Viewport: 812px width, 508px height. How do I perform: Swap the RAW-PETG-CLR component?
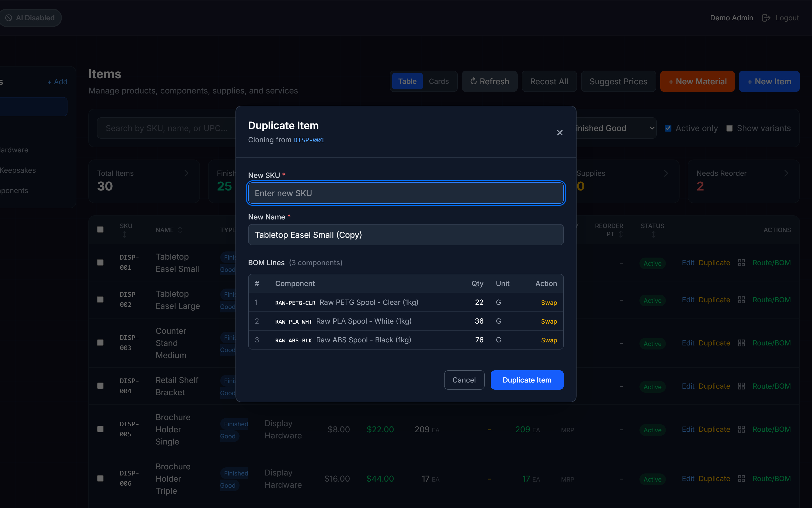pos(549,303)
